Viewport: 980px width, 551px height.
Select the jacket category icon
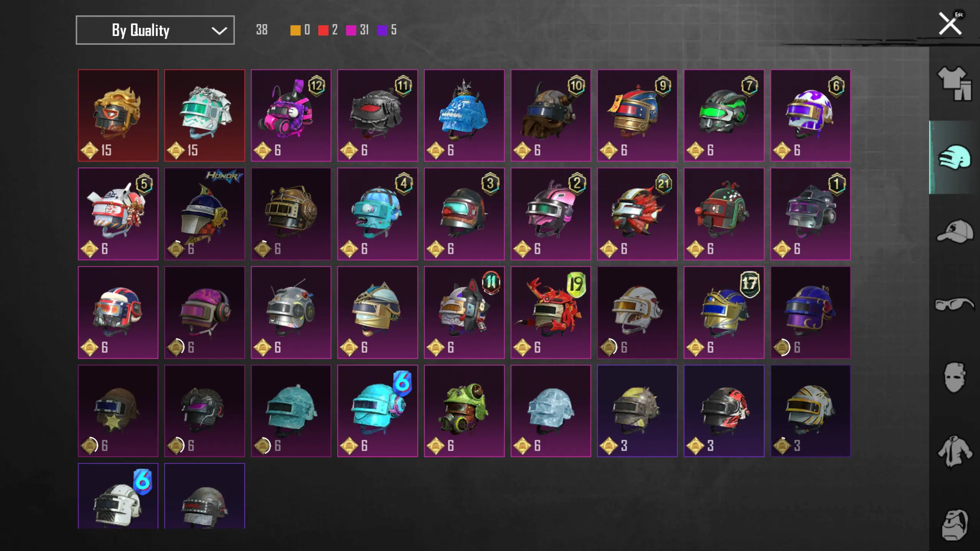pyautogui.click(x=954, y=451)
